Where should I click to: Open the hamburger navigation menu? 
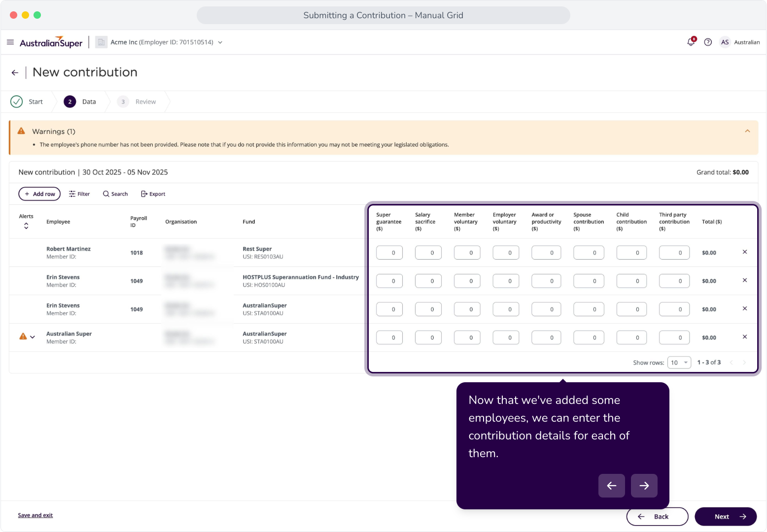[x=10, y=42]
